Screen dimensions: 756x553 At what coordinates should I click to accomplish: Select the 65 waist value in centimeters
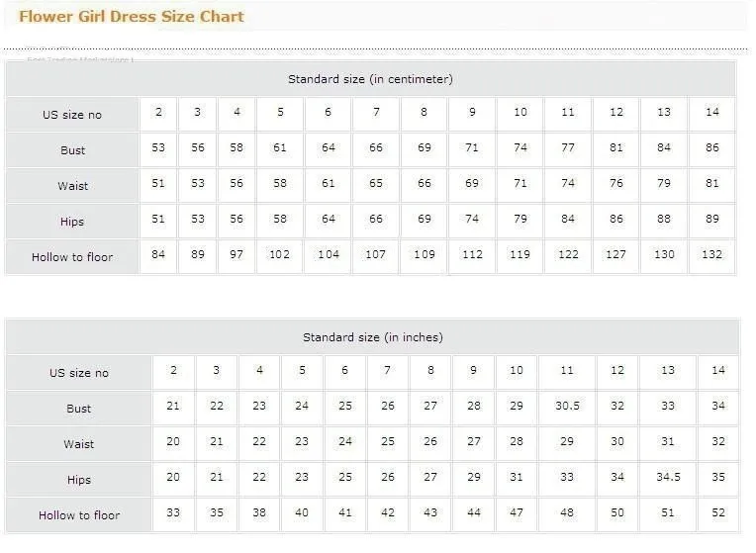pos(376,186)
